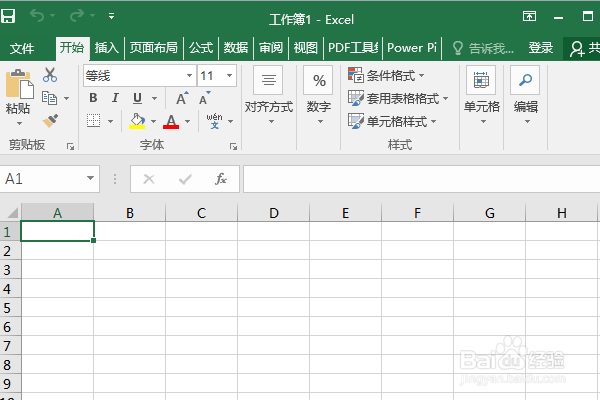Redo the last action
The width and height of the screenshot is (600, 400).
pyautogui.click(x=77, y=16)
